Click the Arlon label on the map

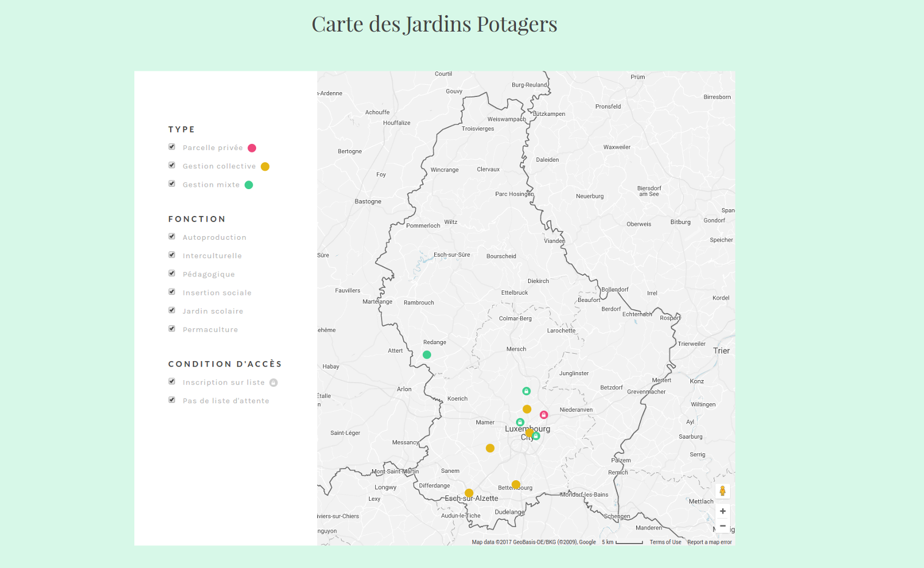tap(404, 389)
